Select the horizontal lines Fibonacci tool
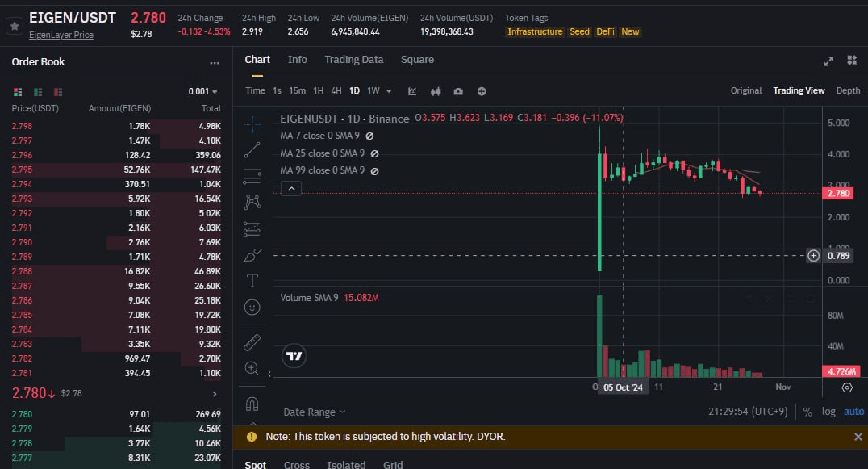 pos(252,176)
